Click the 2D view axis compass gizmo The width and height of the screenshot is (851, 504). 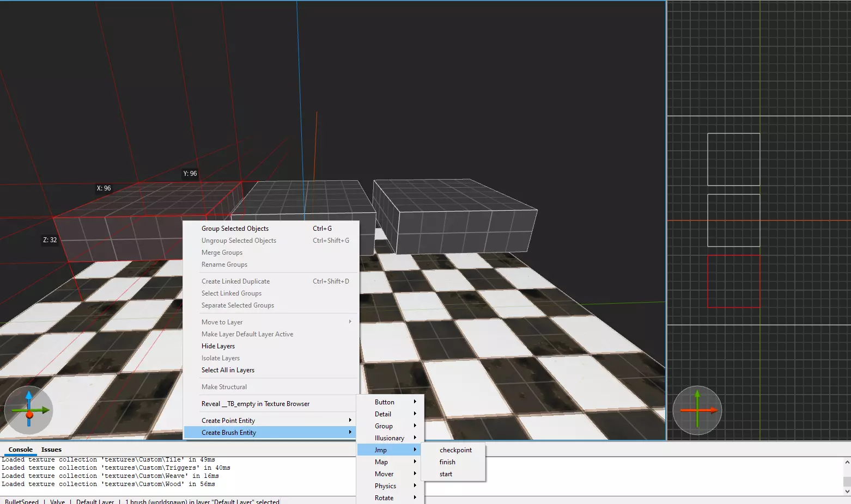pyautogui.click(x=697, y=410)
